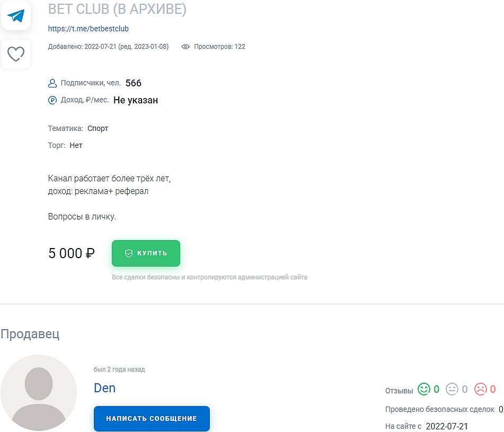Click the seller avatar picture

(39, 393)
